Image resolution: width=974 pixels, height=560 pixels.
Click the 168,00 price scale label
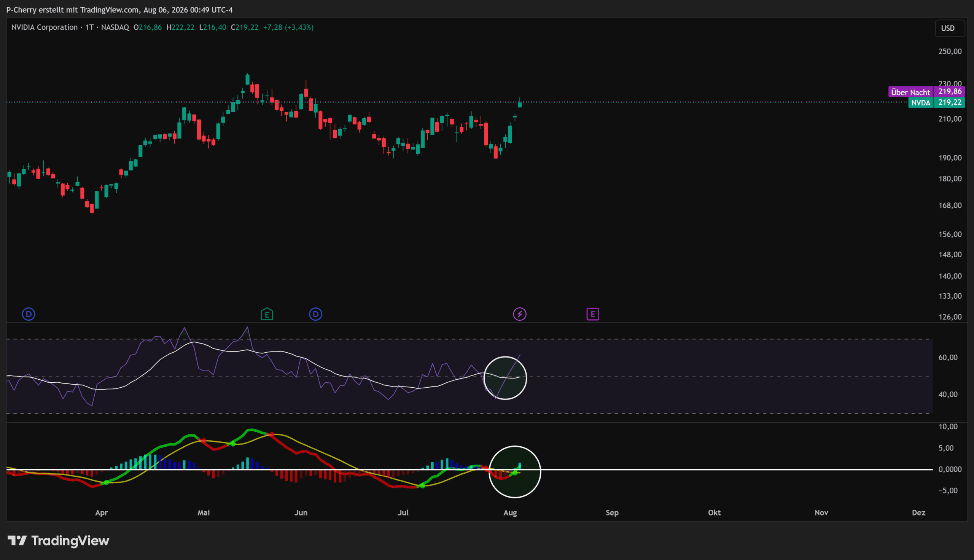pyautogui.click(x=950, y=205)
